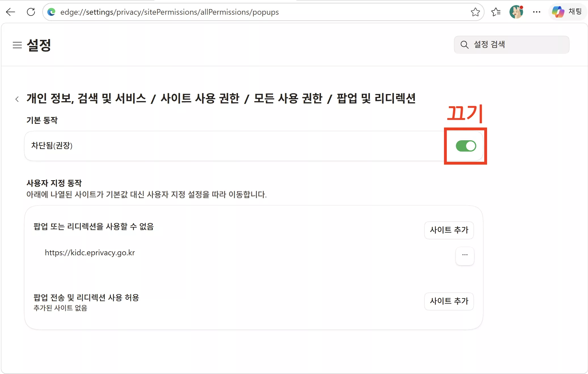
Task: Disable the 차단됨(권장) toggle
Action: pos(466,146)
